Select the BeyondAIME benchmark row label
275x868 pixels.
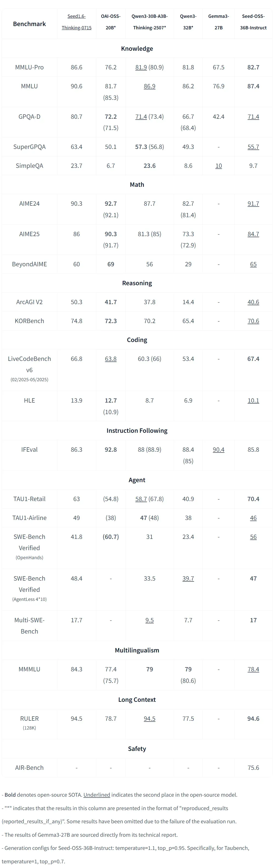click(x=29, y=264)
